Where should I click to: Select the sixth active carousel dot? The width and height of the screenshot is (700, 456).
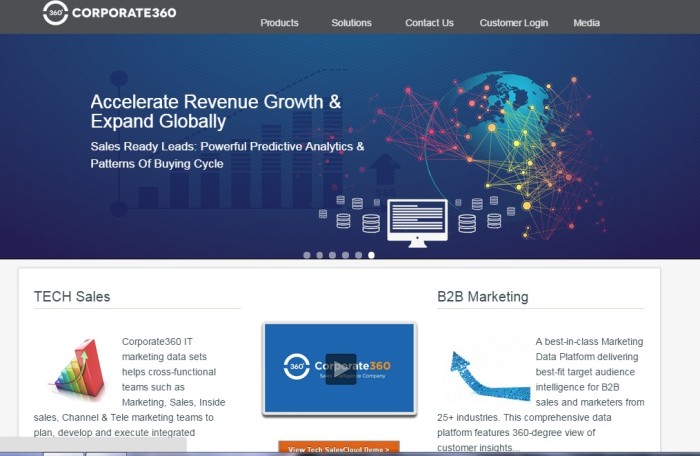tap(371, 255)
